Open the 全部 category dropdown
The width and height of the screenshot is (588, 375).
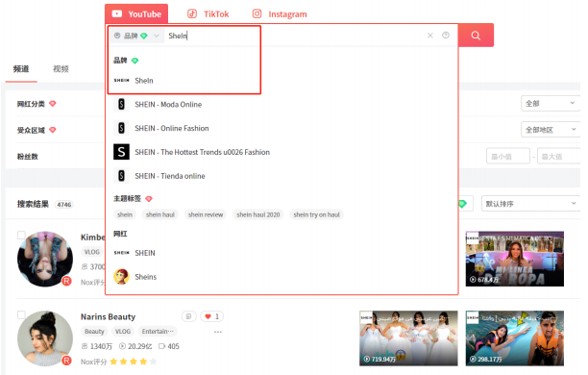pyautogui.click(x=551, y=103)
